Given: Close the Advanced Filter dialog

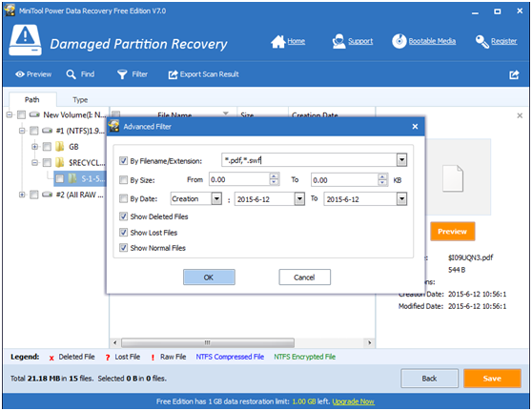Looking at the screenshot, I should pyautogui.click(x=415, y=127).
